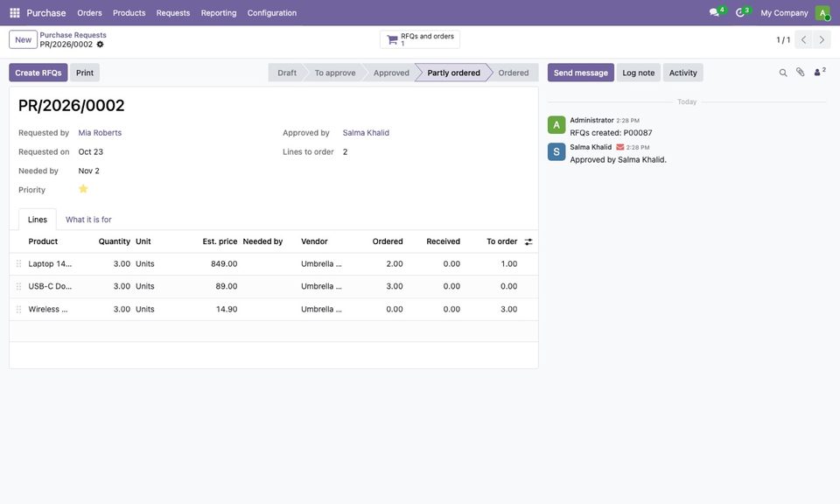Select the Lines tab
Viewport: 840px width, 504px height.
[38, 220]
